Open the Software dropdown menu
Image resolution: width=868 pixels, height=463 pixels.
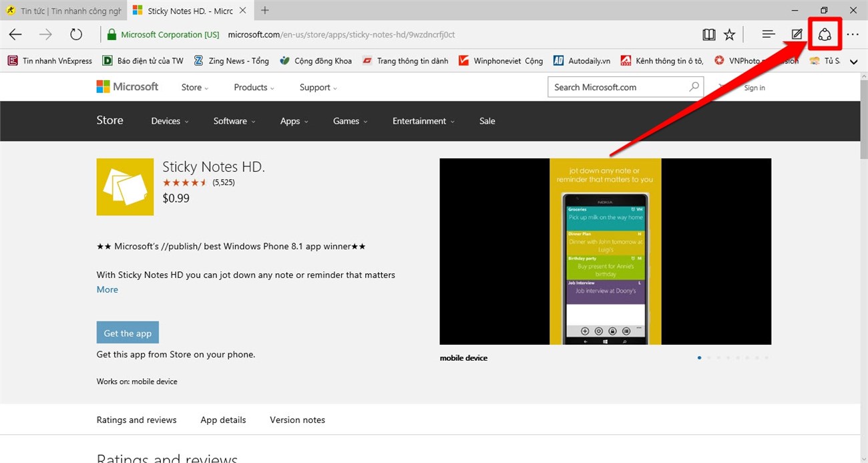pos(234,121)
